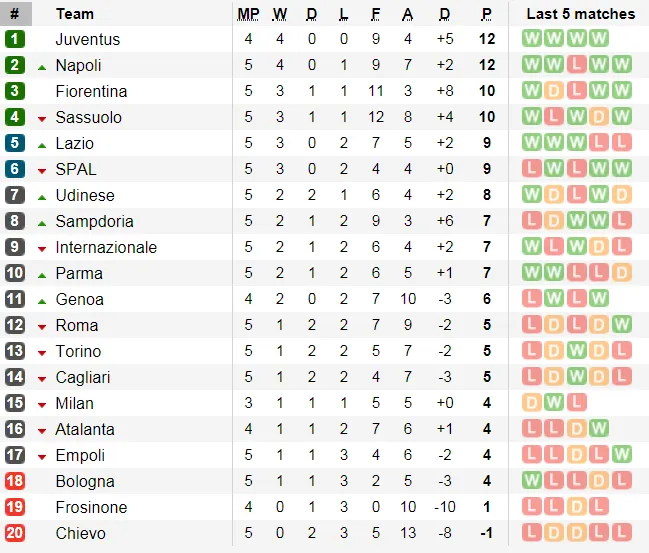The image size is (649, 553).
Task: Open the Juventus team link
Action: [x=88, y=39]
